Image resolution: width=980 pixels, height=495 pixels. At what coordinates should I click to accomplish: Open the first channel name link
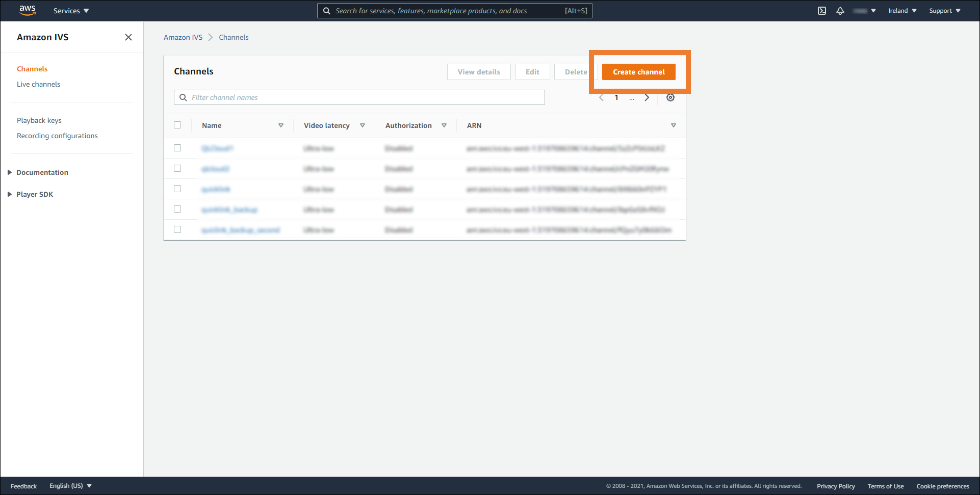tap(217, 148)
